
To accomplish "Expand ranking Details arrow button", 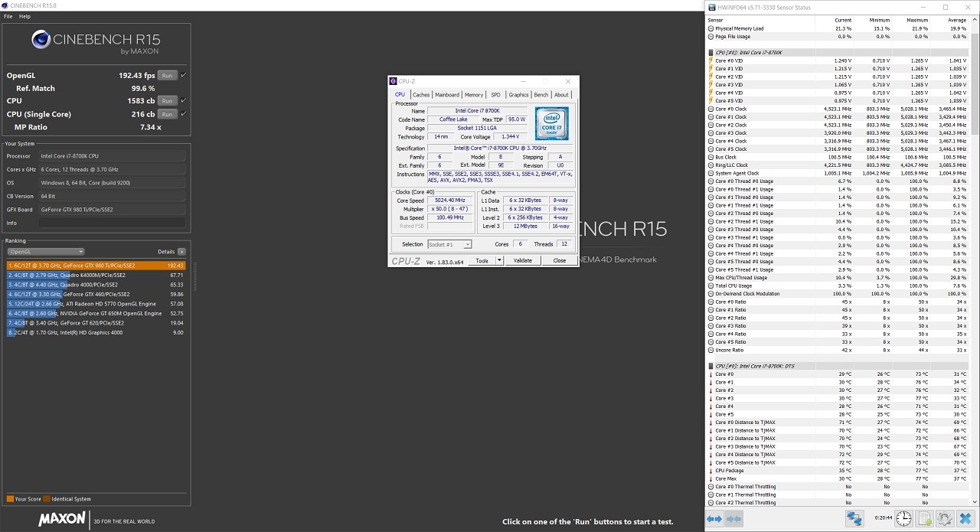I will tap(181, 251).
